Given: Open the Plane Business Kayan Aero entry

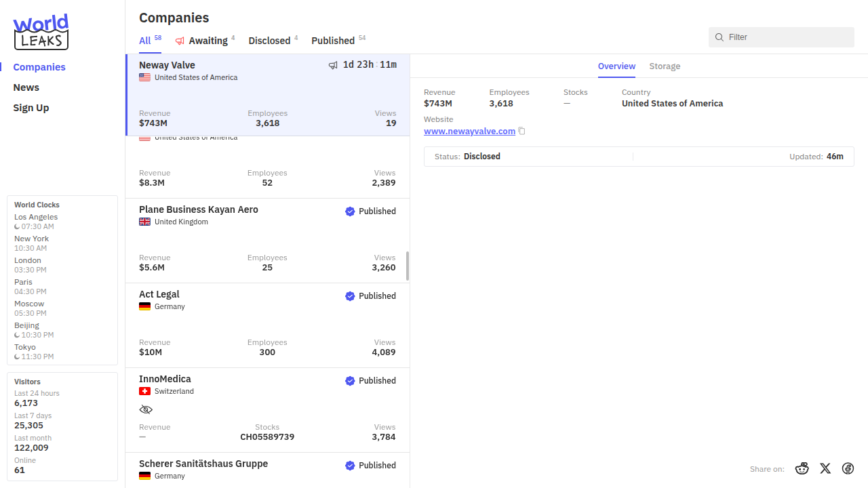Looking at the screenshot, I should click(x=268, y=241).
